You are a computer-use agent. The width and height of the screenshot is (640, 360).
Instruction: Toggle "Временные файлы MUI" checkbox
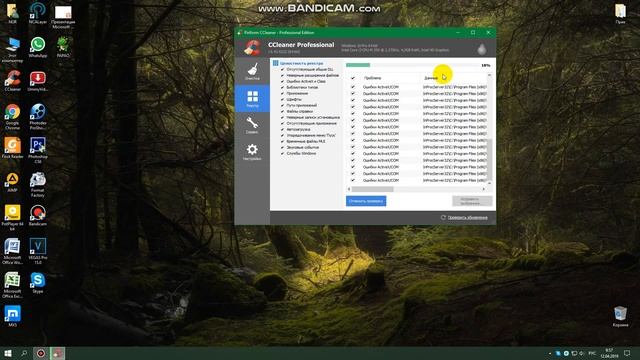pos(282,141)
